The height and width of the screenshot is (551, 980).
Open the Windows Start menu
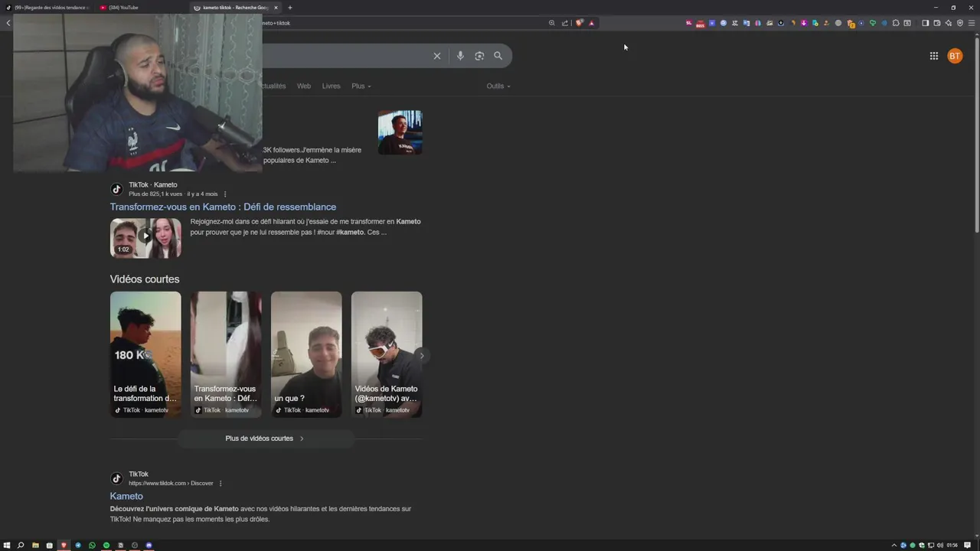coord(7,545)
